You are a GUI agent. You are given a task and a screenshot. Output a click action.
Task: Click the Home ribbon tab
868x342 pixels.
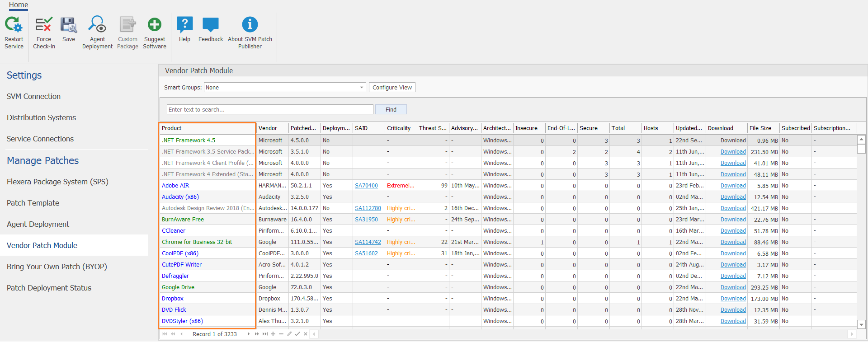18,5
